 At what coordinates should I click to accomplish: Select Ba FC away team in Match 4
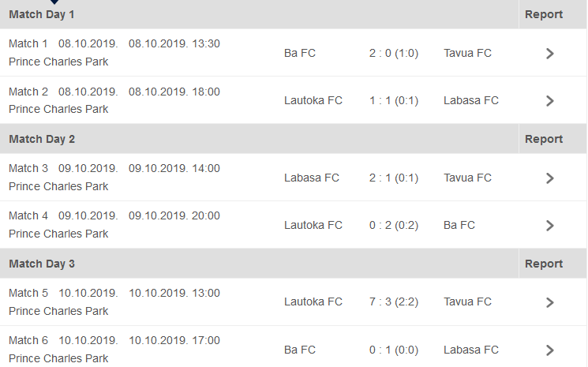pyautogui.click(x=459, y=225)
